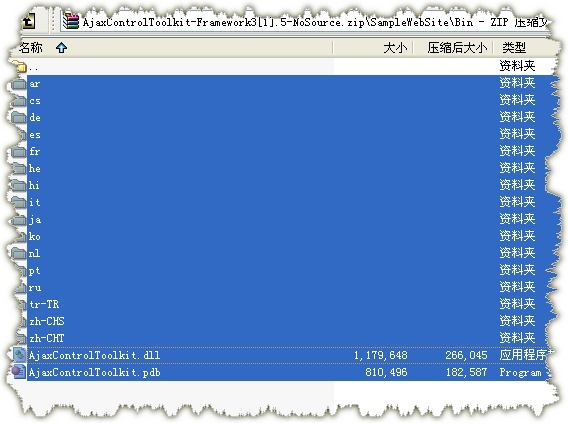Click the 应用程序 type cell of the DLL
The image size is (568, 423).
(x=524, y=355)
